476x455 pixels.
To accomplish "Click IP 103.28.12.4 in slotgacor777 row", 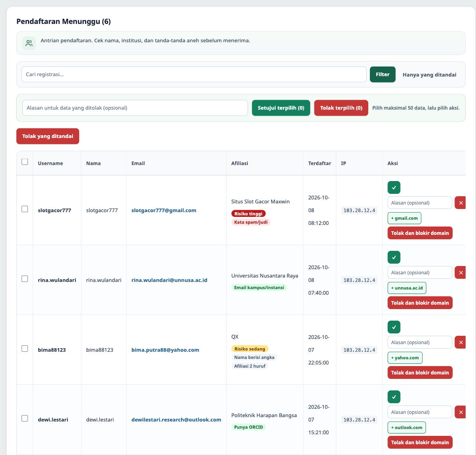I will coord(359,210).
